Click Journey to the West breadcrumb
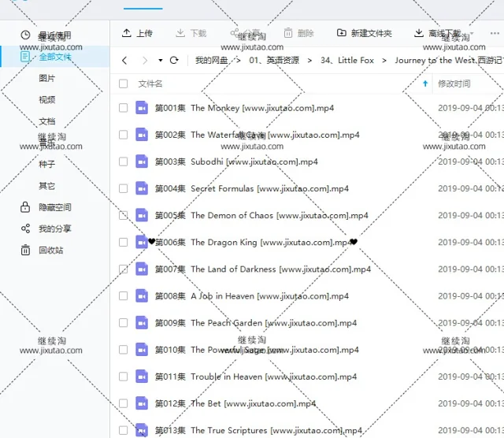The height and width of the screenshot is (438, 504). [449, 60]
